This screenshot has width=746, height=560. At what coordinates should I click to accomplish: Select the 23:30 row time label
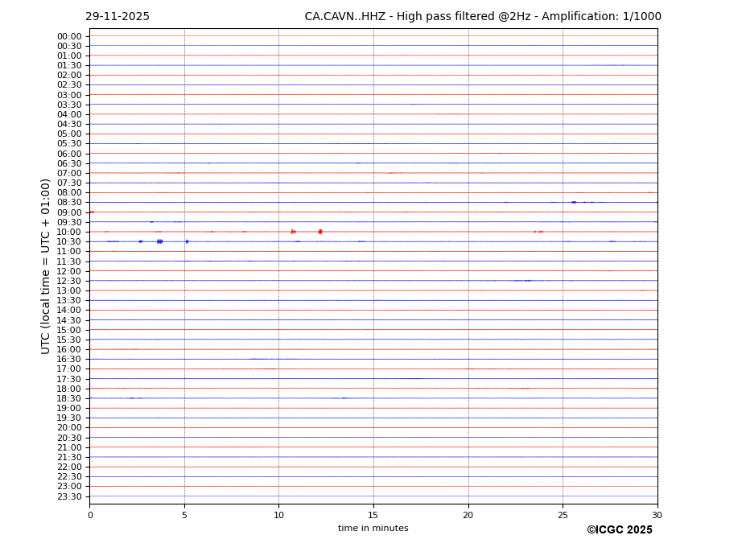(68, 496)
